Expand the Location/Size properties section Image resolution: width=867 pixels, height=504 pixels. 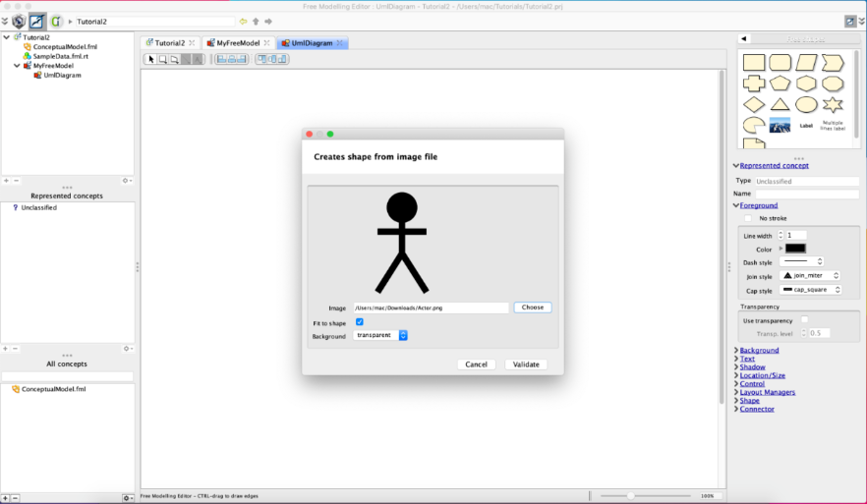[736, 375]
